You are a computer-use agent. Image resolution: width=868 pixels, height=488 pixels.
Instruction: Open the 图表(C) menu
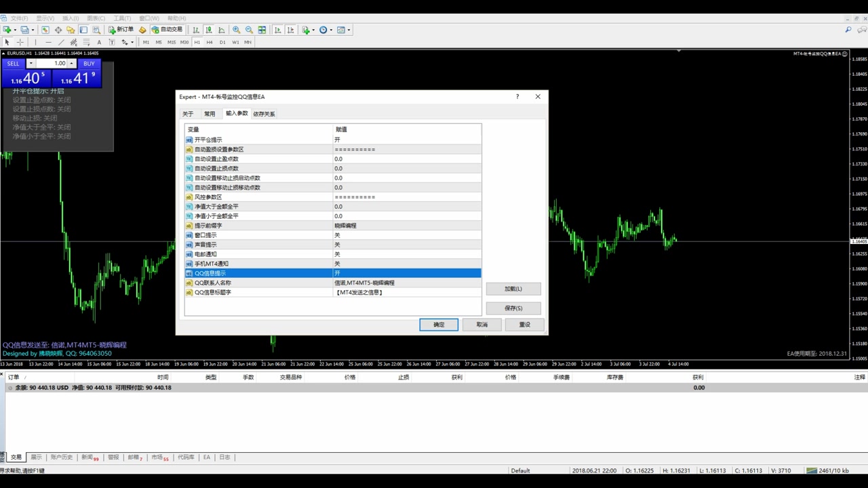pos(96,18)
